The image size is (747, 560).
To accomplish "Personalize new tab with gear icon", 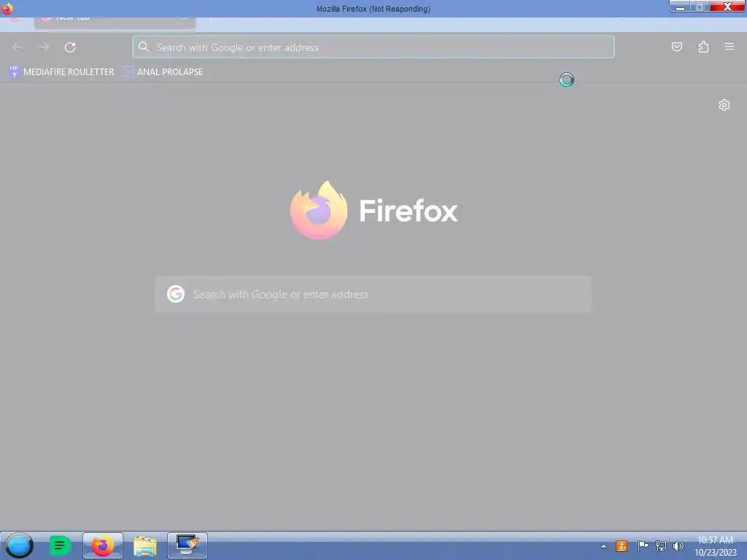I will click(724, 105).
